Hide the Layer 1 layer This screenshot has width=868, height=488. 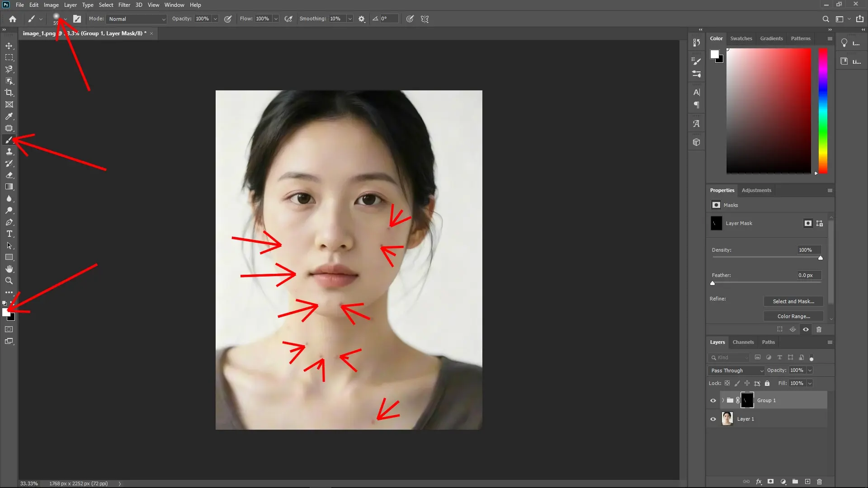pyautogui.click(x=713, y=419)
